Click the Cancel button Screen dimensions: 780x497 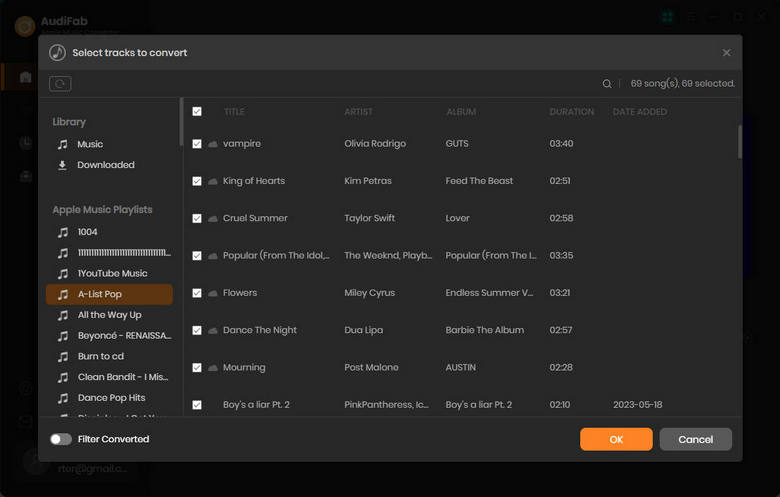click(695, 439)
